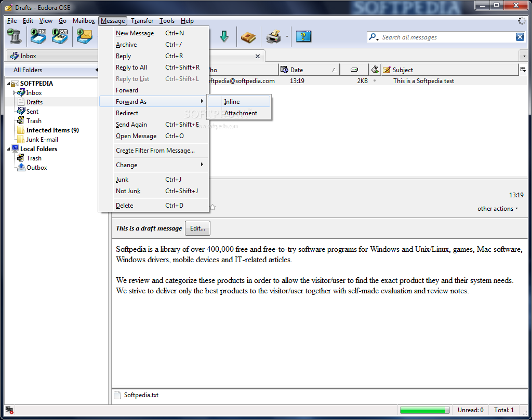The width and height of the screenshot is (532, 420).
Task: Click the search magnifier icon
Action: tap(373, 37)
